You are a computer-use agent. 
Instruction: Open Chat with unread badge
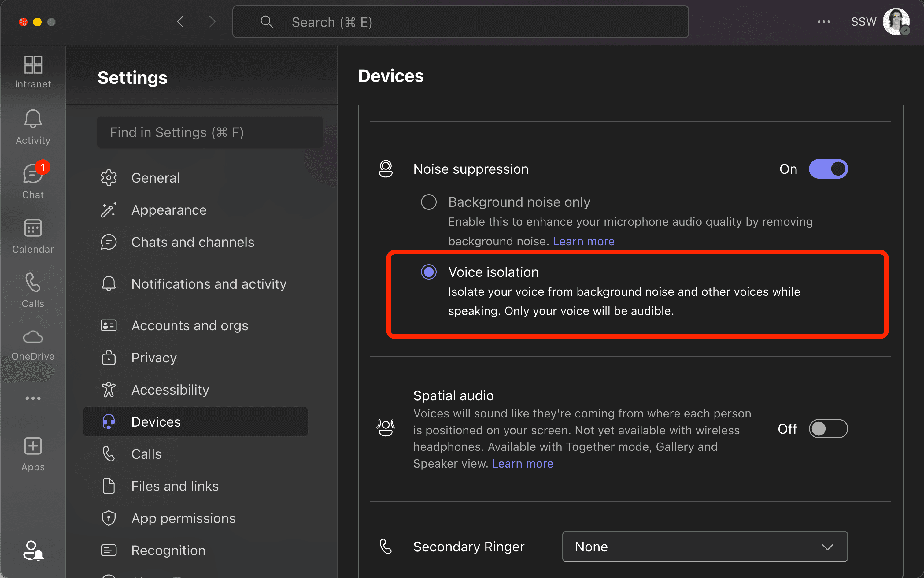point(33,180)
